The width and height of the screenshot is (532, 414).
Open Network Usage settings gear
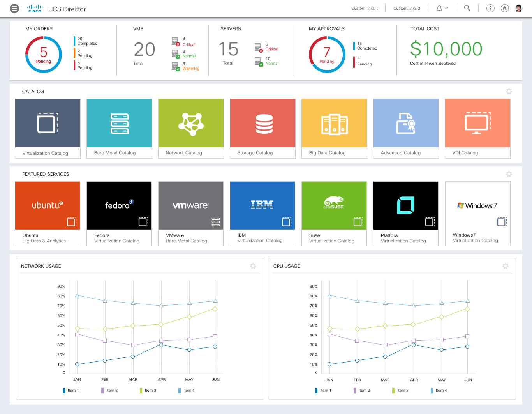[253, 266]
